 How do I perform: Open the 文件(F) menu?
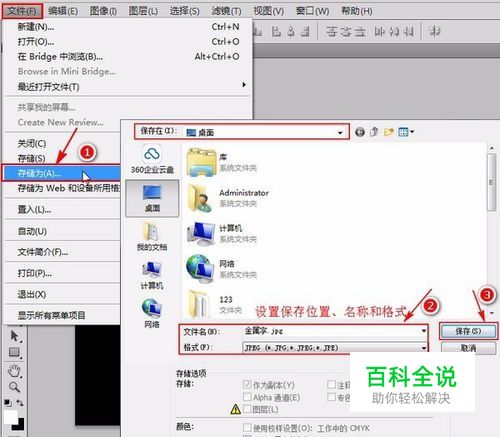click(x=22, y=11)
